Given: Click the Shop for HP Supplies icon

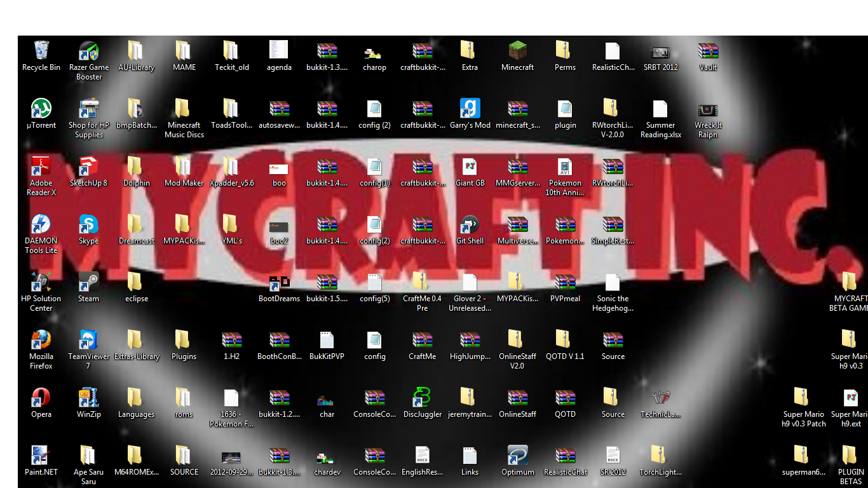Looking at the screenshot, I should (89, 109).
